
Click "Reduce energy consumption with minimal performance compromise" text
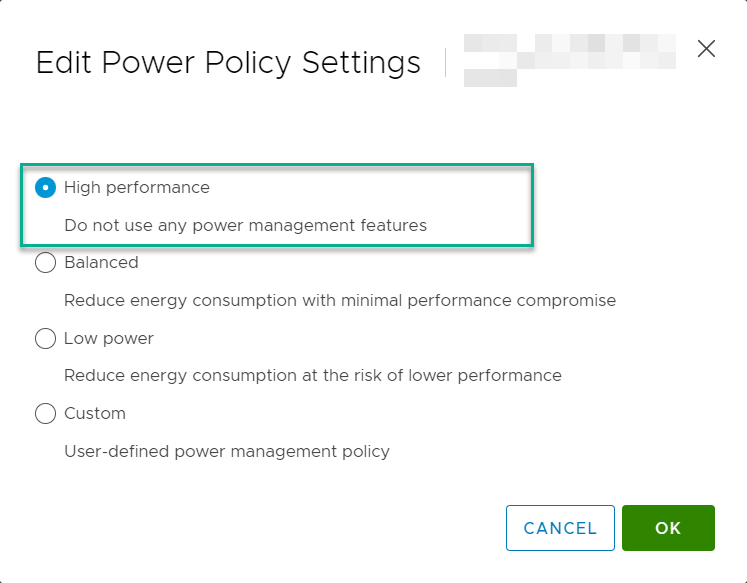click(x=340, y=301)
